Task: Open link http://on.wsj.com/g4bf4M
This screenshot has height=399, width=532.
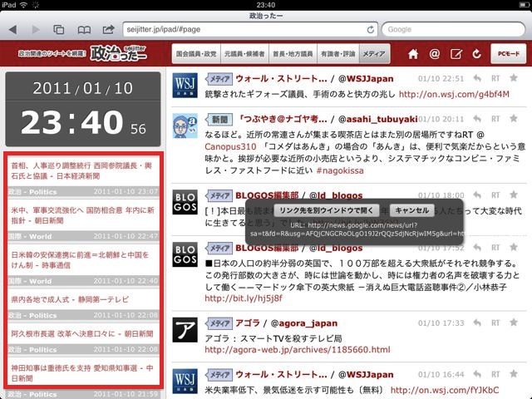Action: [x=454, y=94]
